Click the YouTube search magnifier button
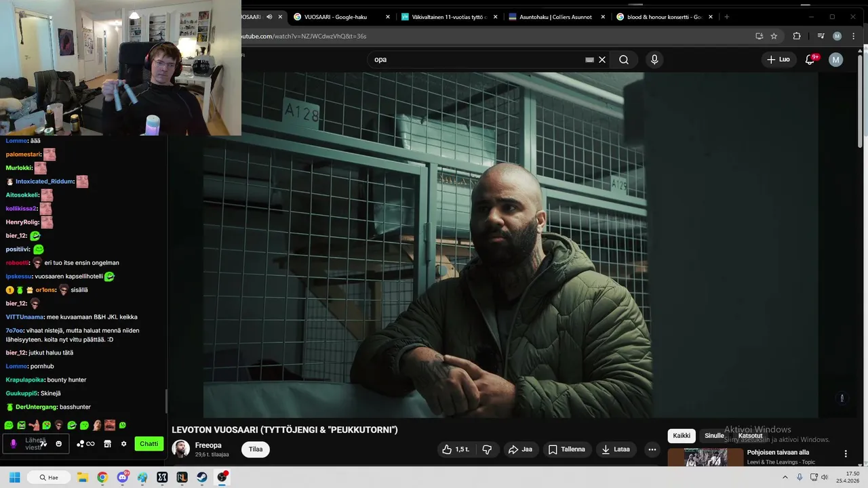Viewport: 868px width, 488px height. tap(623, 60)
